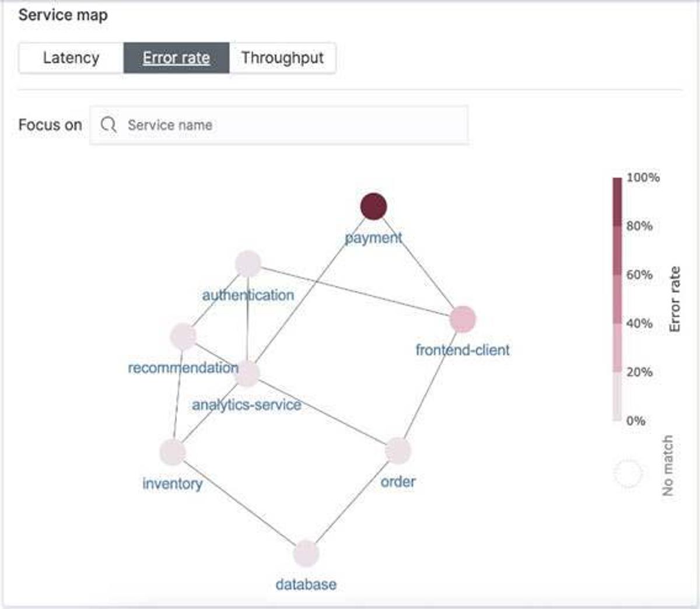This screenshot has width=700, height=609.
Task: Click the 0%-20% legend color band
Action: pos(617,396)
